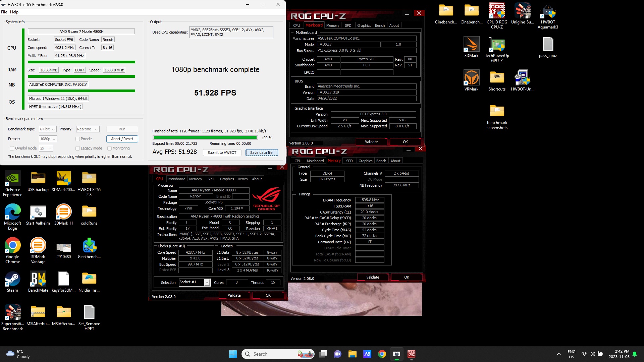The height and width of the screenshot is (362, 644).
Task: Open the Help menu in HWBOT x265
Action: point(14,12)
